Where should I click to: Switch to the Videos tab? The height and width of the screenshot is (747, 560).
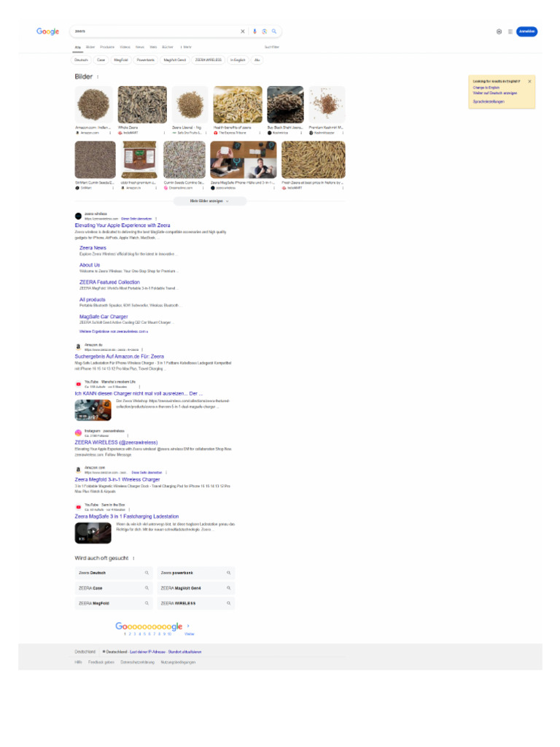tap(125, 47)
